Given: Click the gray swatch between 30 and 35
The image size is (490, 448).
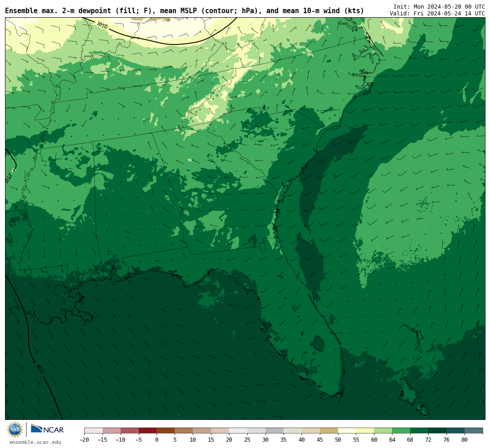Looking at the screenshot, I should tap(274, 431).
